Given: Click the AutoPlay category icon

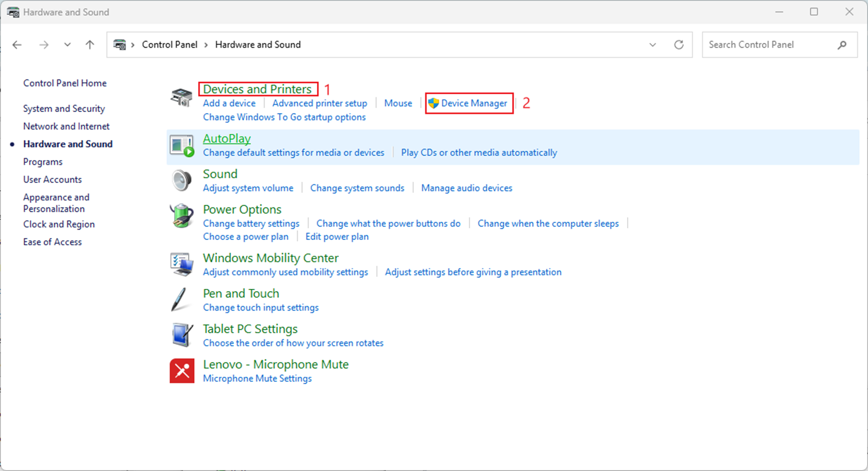Looking at the screenshot, I should [182, 146].
